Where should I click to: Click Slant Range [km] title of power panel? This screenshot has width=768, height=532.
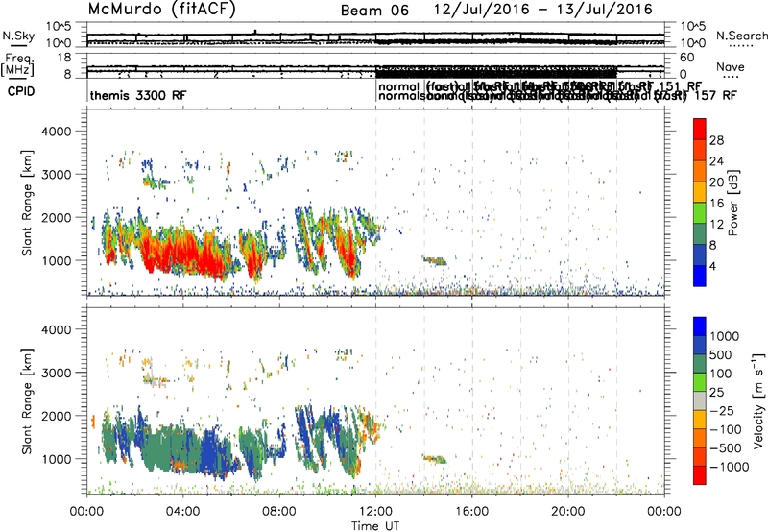(x=27, y=203)
